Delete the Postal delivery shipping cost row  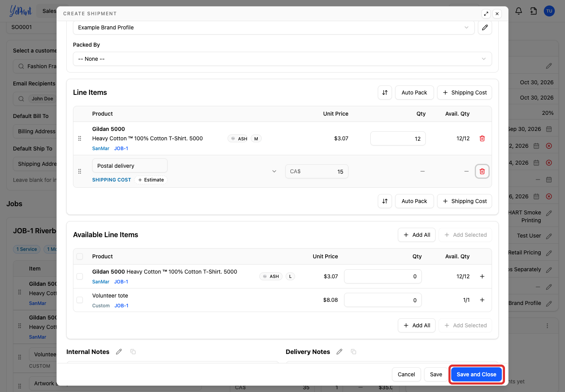tap(482, 171)
